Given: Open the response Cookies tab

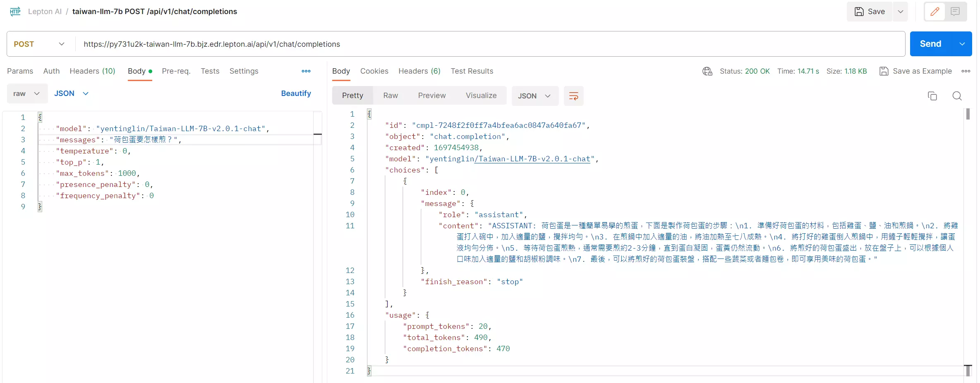Looking at the screenshot, I should click(x=374, y=71).
